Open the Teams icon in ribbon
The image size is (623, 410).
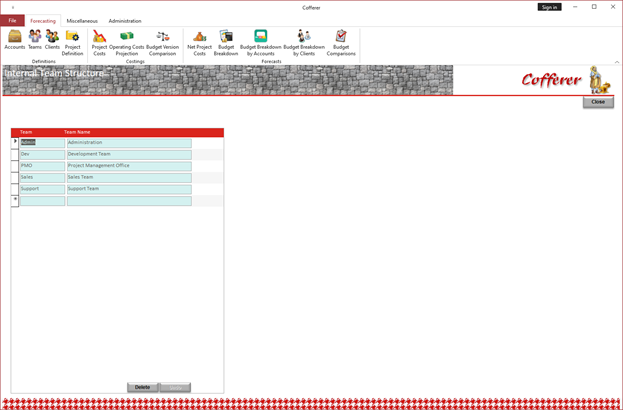click(x=35, y=40)
